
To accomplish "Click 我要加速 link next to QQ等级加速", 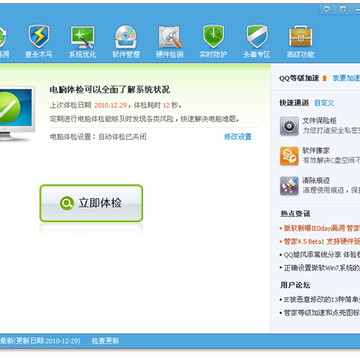I will pyautogui.click(x=346, y=78).
